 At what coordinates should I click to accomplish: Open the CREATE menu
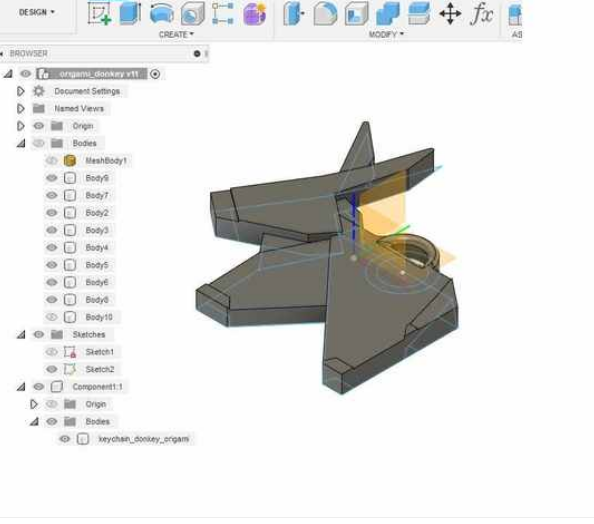pos(176,34)
